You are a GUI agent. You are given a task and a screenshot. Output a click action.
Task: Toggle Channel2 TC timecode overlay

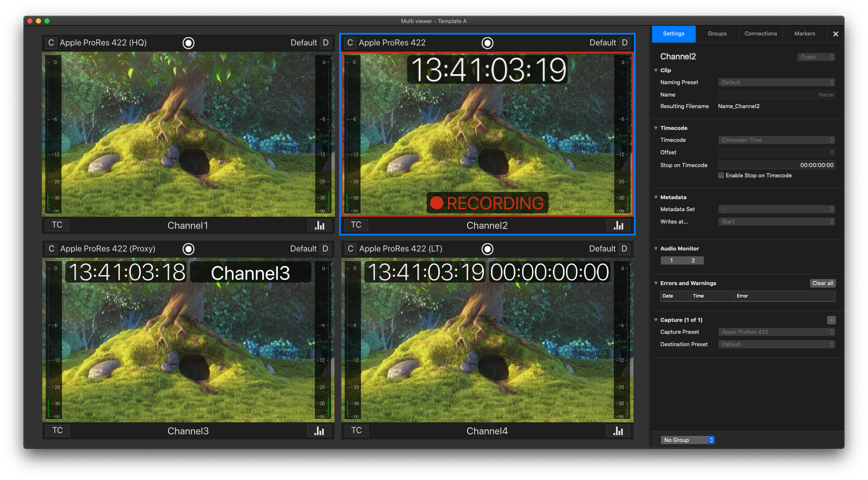click(x=356, y=225)
